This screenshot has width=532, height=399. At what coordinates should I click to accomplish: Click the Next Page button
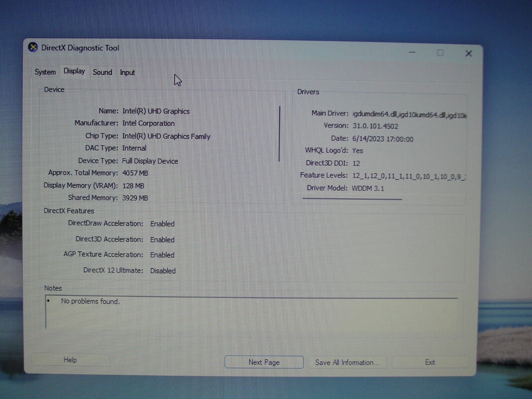tap(264, 362)
